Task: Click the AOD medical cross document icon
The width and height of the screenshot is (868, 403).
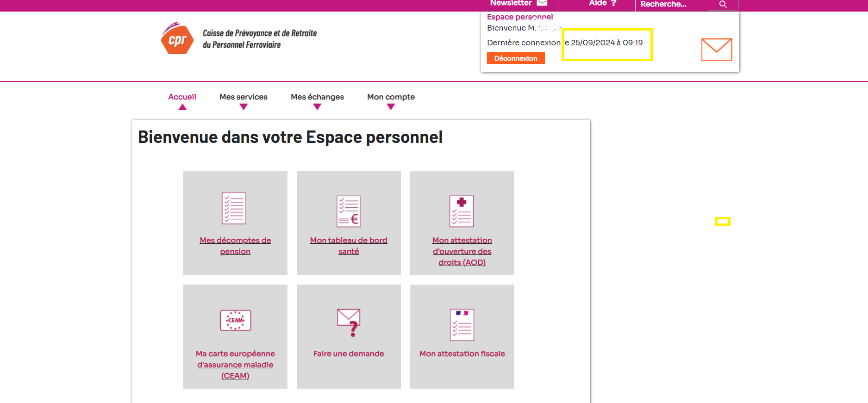Action: point(462,211)
